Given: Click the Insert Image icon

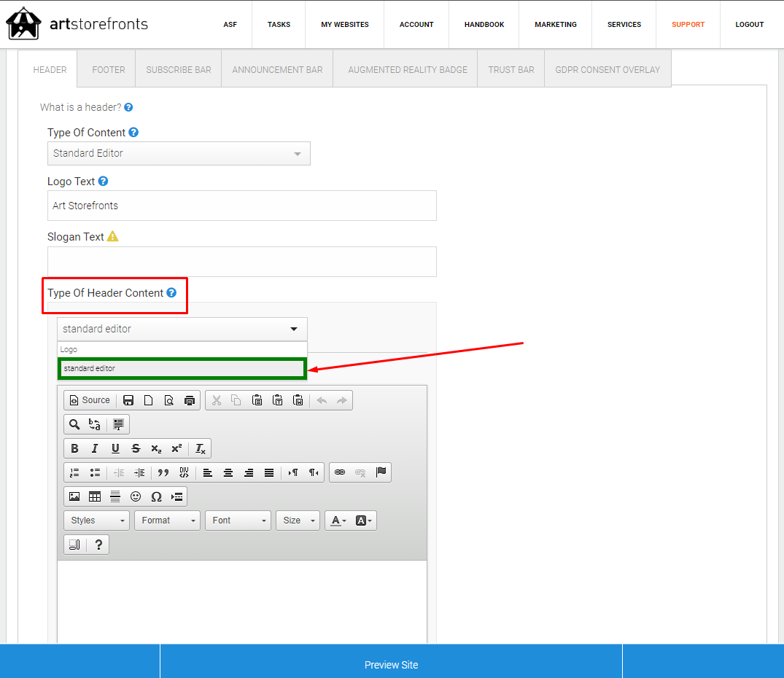Looking at the screenshot, I should pos(74,496).
